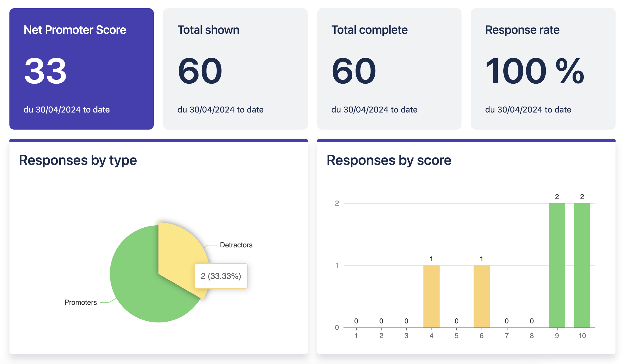
Task: Click the Net Promoter Score card
Action: pyautogui.click(x=81, y=69)
